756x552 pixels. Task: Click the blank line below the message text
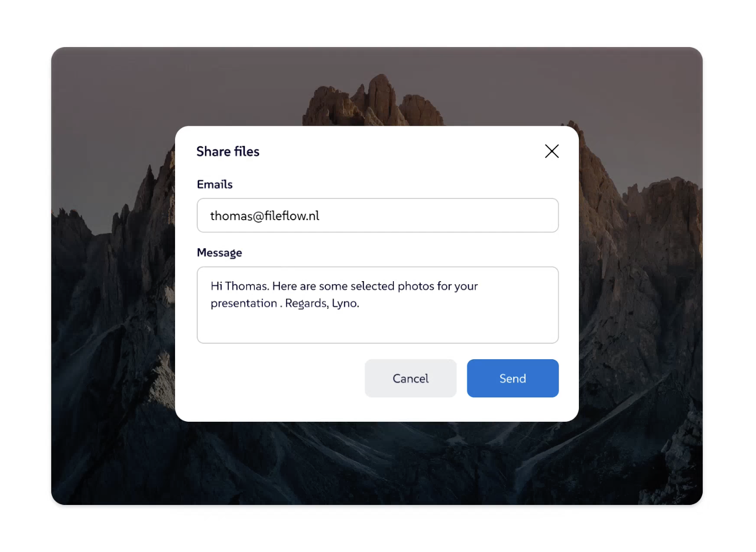pyautogui.click(x=377, y=327)
